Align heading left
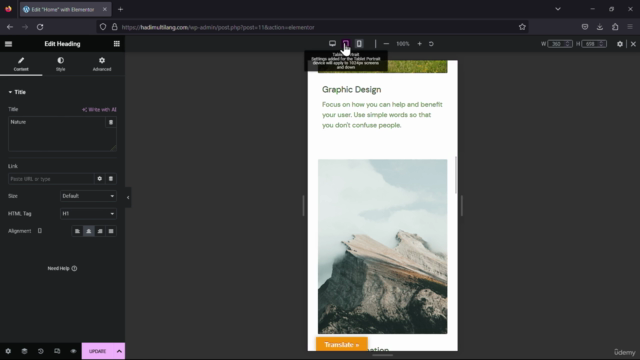The height and width of the screenshot is (360, 640). click(x=77, y=231)
